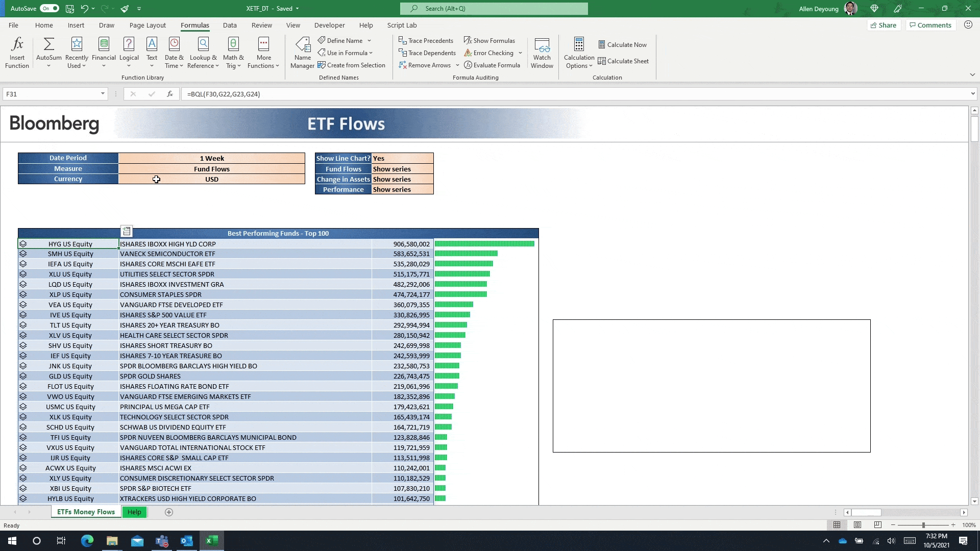This screenshot has width=980, height=551.
Task: Toggle Show Line Chart Yes option
Action: coord(402,158)
